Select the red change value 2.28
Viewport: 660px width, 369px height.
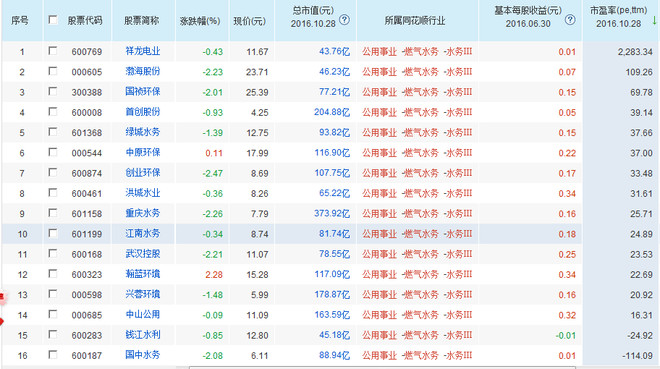point(214,274)
